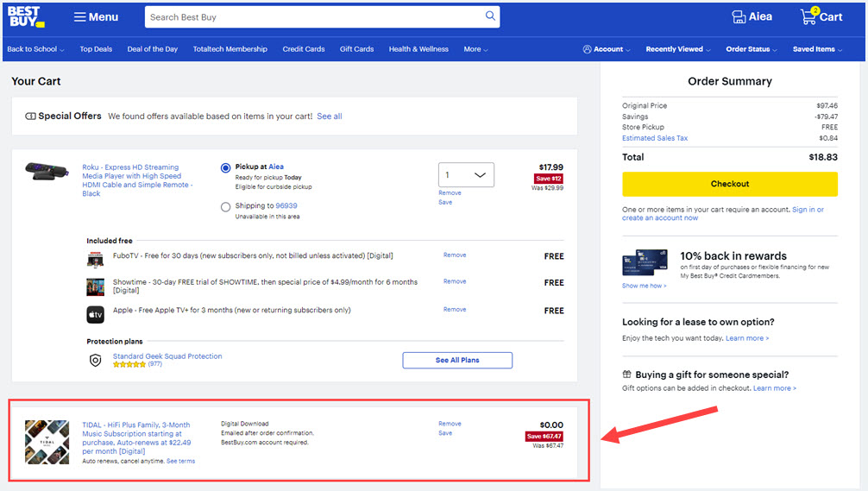
Task: Click the Geek Squad star rating
Action: click(129, 364)
